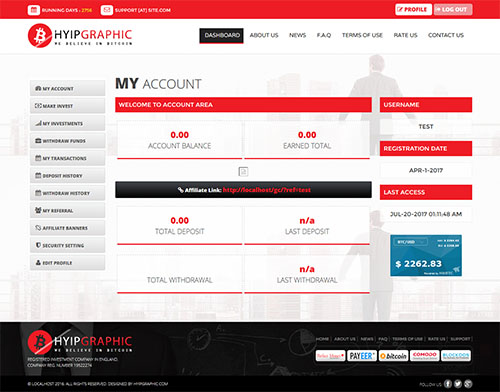This screenshot has height=392, width=500.
Task: Click the chain icon beside Affiliate Link
Action: (180, 190)
